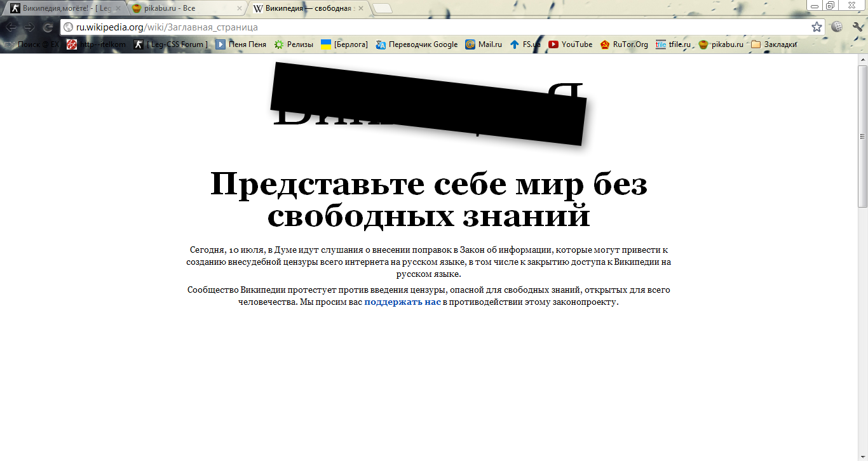The width and height of the screenshot is (868, 461).
Task: Open the Пеня Пеня bookmark
Action: click(241, 44)
